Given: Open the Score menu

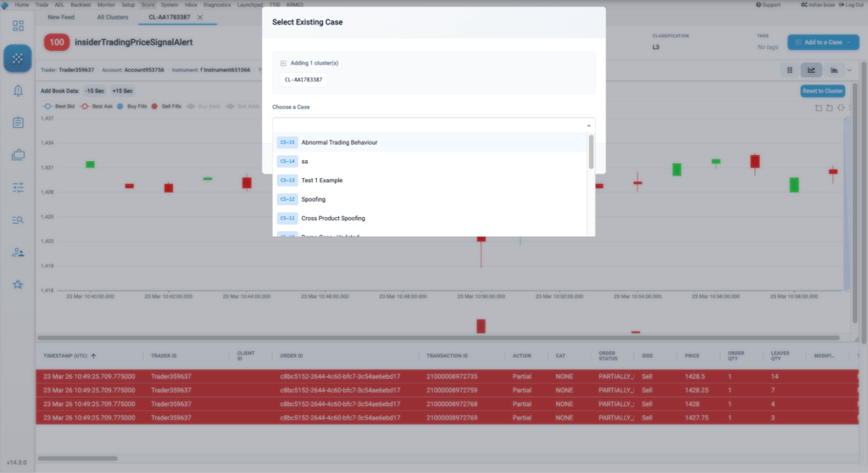Looking at the screenshot, I should [147, 4].
